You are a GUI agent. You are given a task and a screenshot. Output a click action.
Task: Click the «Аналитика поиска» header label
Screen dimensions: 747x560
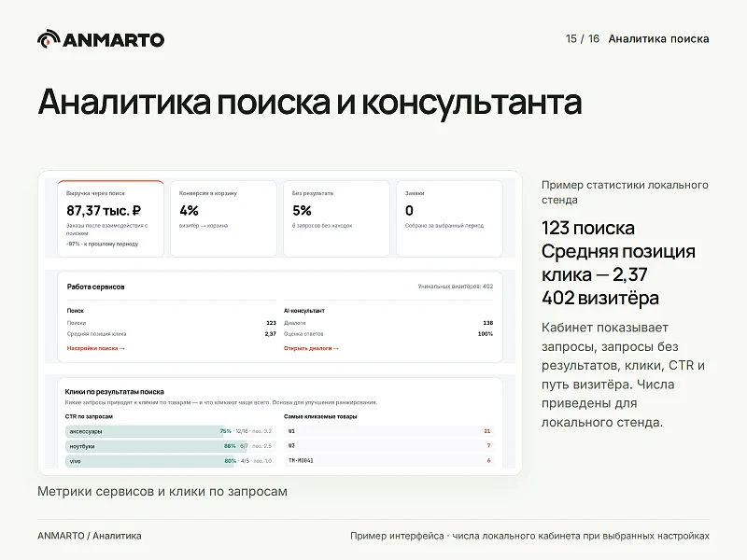click(659, 39)
